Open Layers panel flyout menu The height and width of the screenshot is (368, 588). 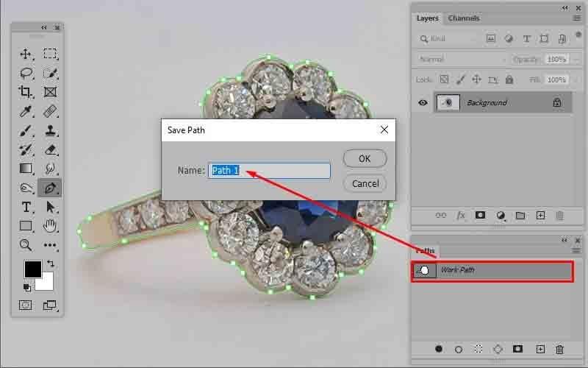pos(577,18)
